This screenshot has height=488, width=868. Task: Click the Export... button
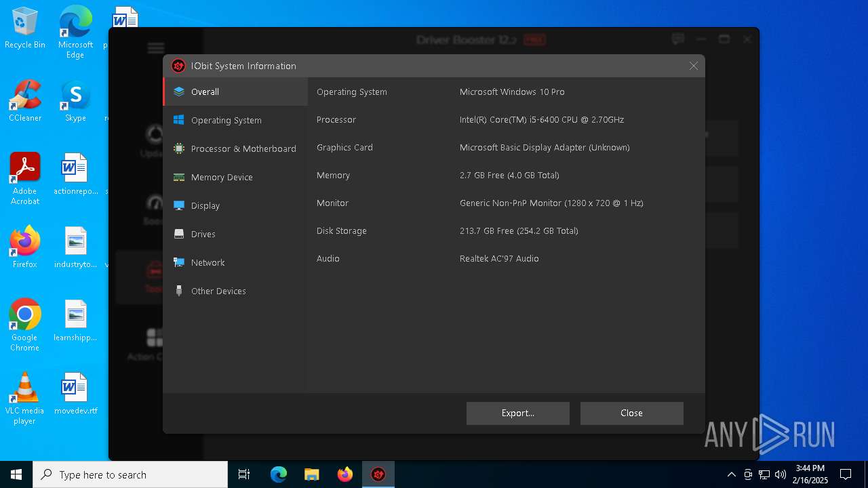[x=518, y=413]
